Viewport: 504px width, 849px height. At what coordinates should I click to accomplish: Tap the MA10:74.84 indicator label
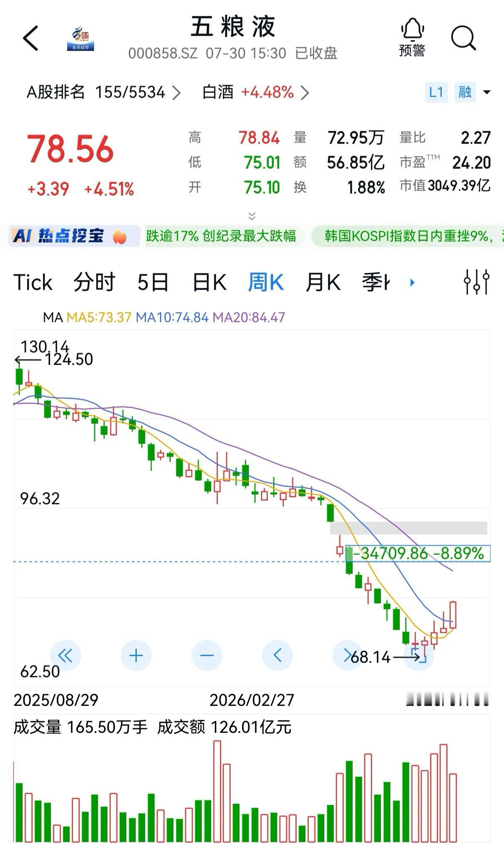click(x=172, y=317)
